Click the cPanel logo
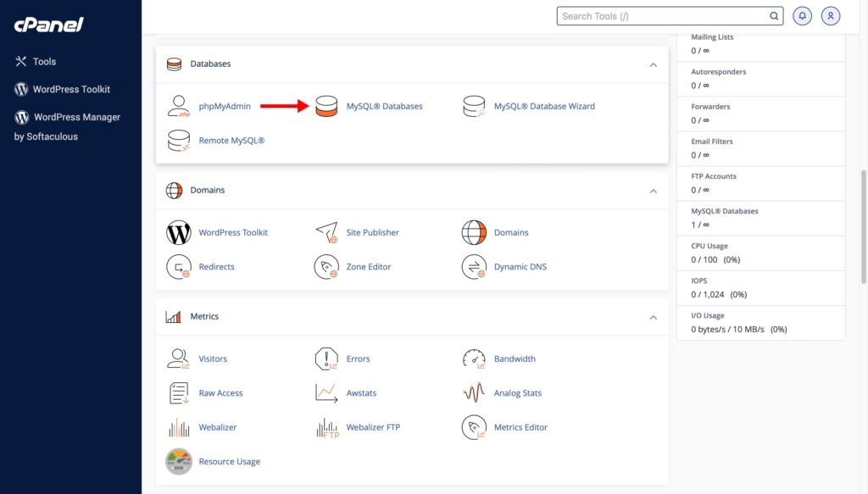The height and width of the screenshot is (494, 868). coord(48,25)
